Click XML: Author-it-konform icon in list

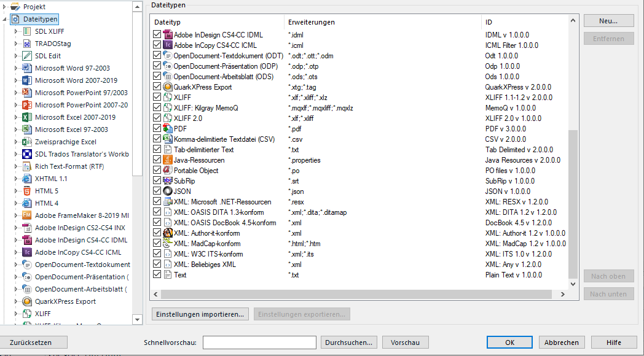point(168,233)
